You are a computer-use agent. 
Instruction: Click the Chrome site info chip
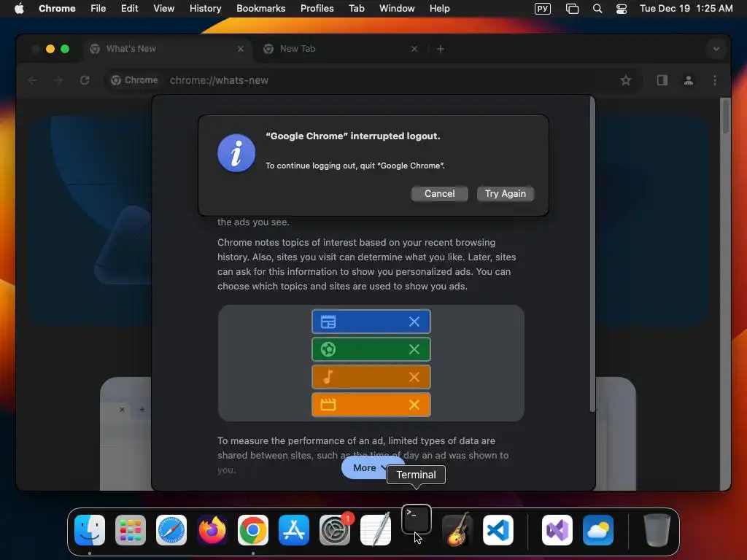point(134,80)
